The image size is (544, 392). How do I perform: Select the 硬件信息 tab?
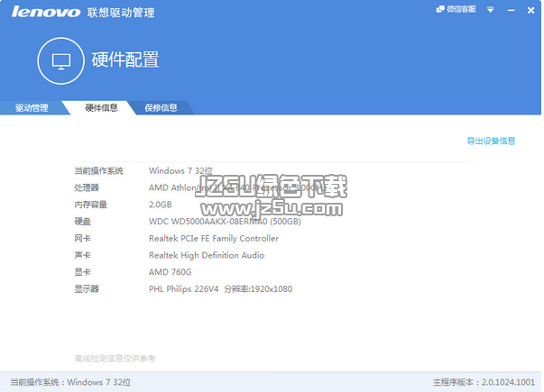(x=101, y=108)
